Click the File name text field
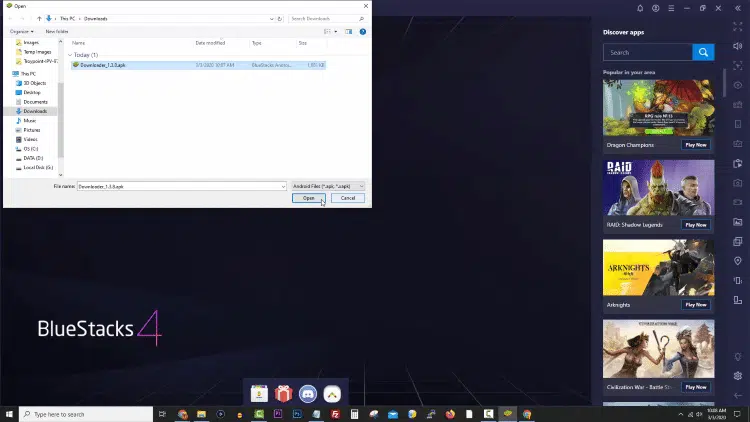The height and width of the screenshot is (422, 750). pyautogui.click(x=179, y=187)
